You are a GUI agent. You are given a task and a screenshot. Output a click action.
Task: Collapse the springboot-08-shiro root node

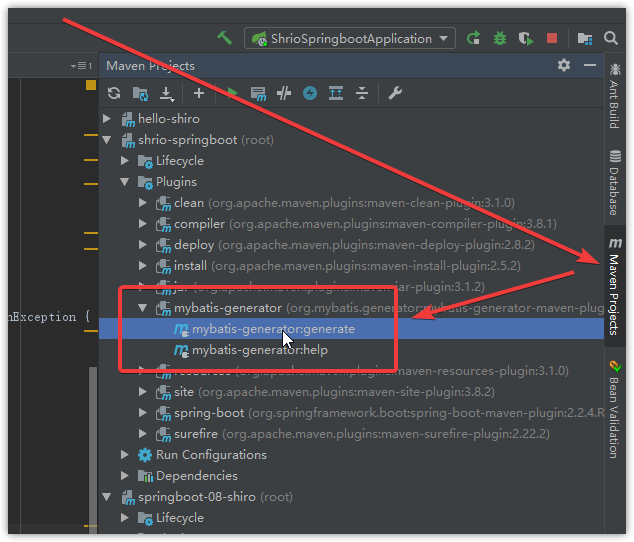tap(107, 497)
